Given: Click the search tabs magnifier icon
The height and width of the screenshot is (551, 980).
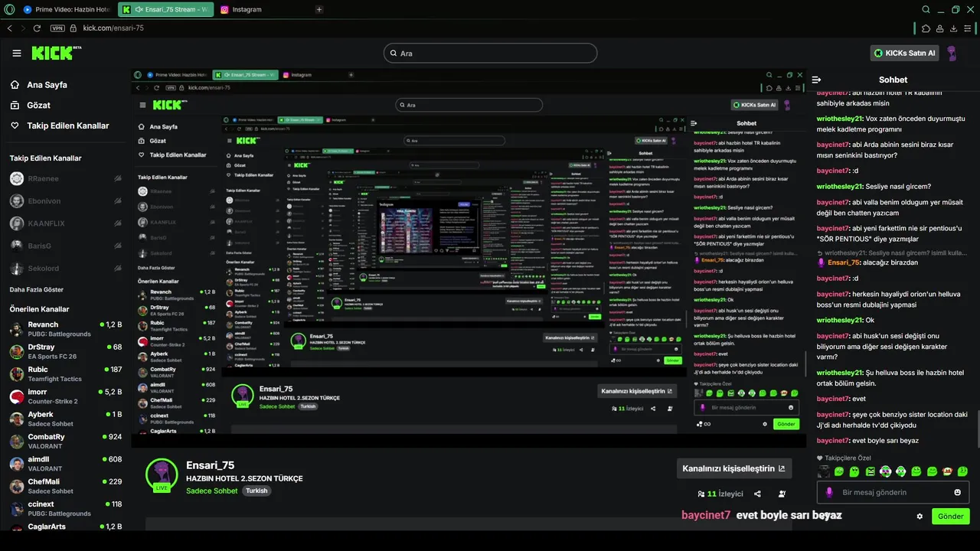Looking at the screenshot, I should [x=926, y=9].
